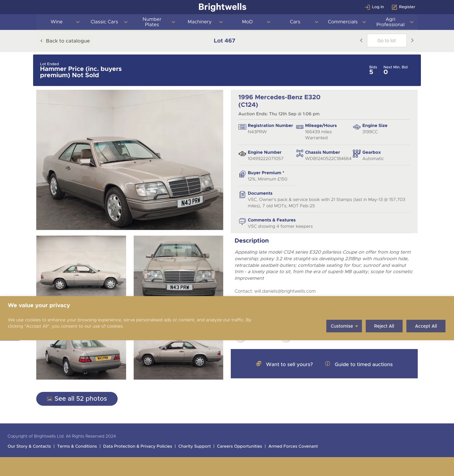Go to the previous lot arrow
454x476 pixels.
[361, 40]
